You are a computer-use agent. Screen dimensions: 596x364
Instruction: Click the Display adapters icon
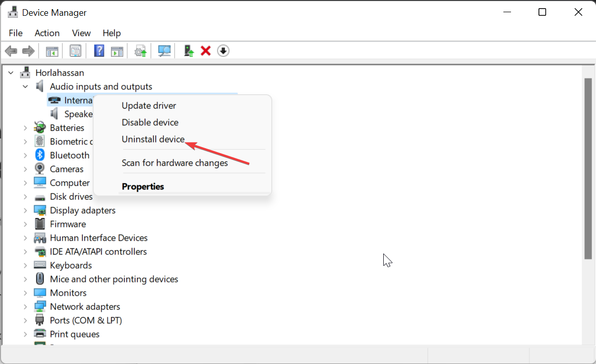(40, 210)
